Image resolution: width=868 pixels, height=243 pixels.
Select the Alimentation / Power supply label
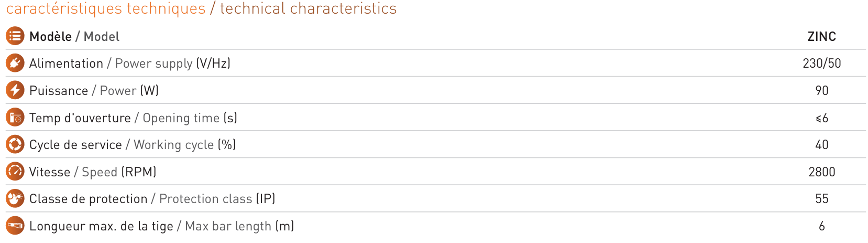point(111,64)
